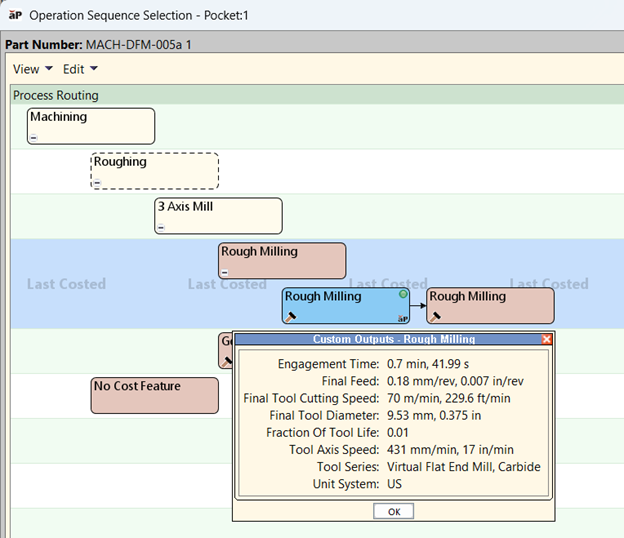Select the No Cost Feature node
The image size is (624, 538).
(154, 395)
